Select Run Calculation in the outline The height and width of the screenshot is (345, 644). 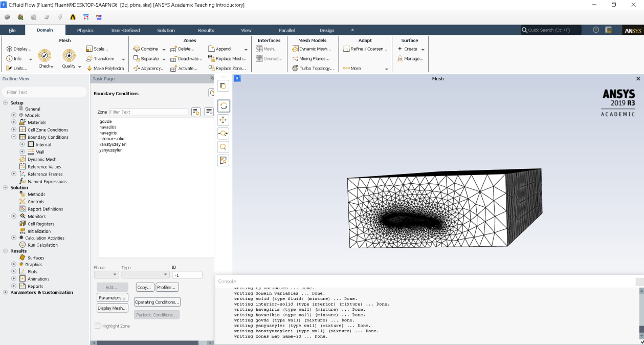point(42,245)
